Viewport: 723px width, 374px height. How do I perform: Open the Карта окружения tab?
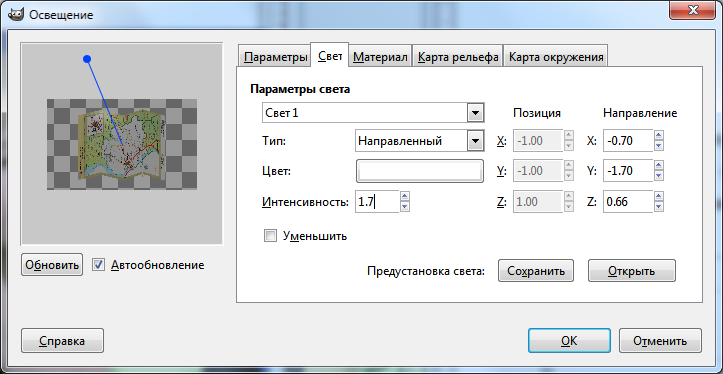(556, 57)
